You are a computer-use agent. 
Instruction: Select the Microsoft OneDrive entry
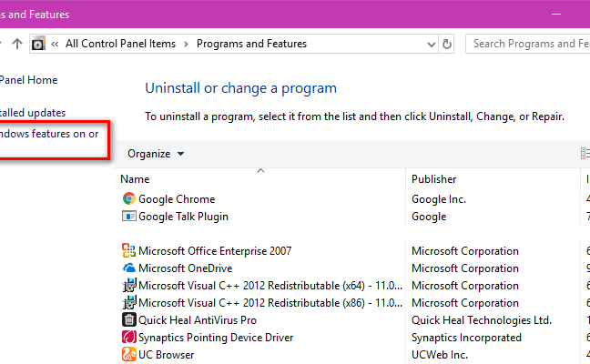pos(186,268)
